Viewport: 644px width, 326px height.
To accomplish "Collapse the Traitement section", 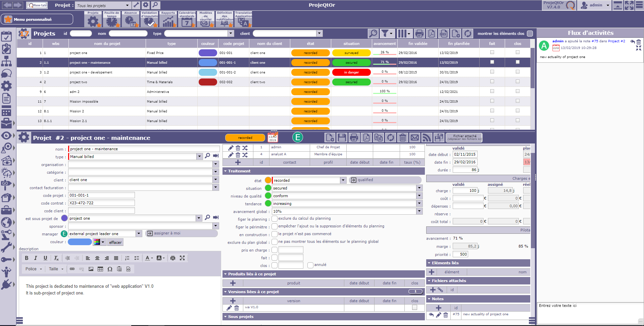I will (x=226, y=171).
